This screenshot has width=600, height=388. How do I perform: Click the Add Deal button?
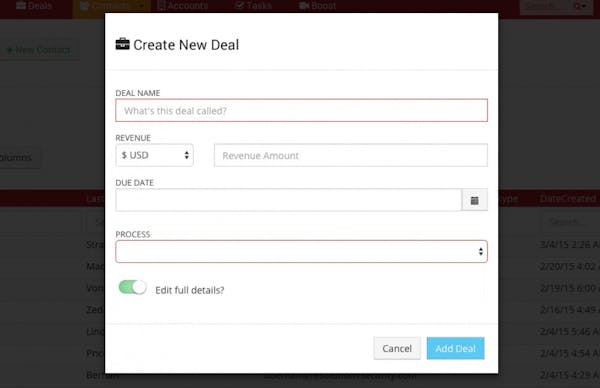point(455,348)
